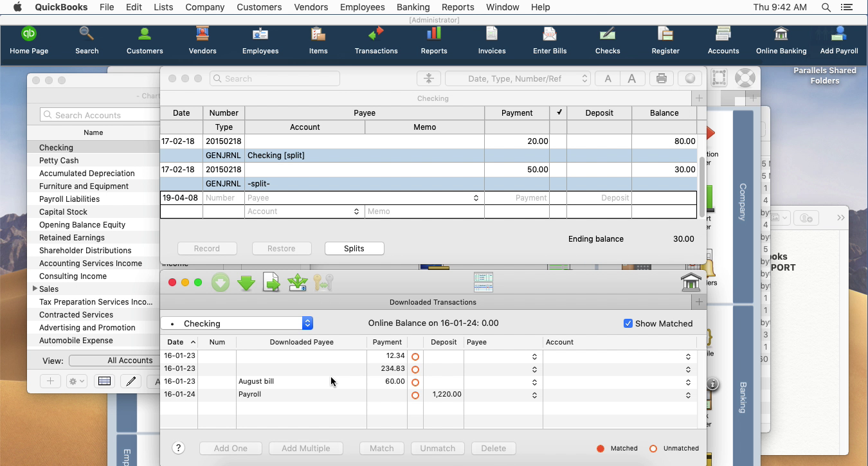Open the Transactions center icon

pyautogui.click(x=376, y=40)
